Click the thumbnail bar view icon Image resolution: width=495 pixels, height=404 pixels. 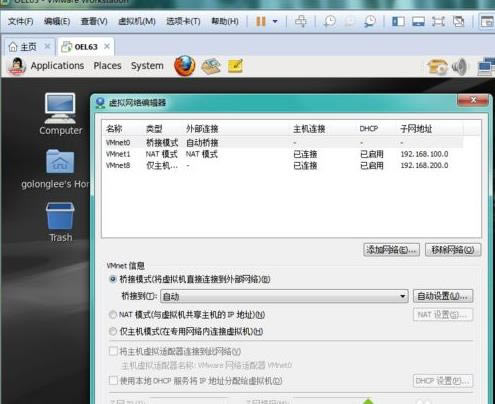[418, 21]
